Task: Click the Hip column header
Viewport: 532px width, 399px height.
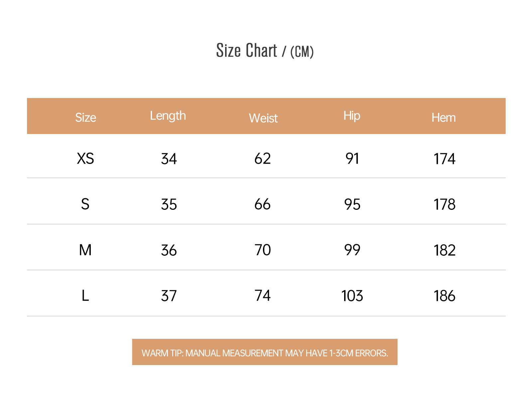Action: click(352, 116)
